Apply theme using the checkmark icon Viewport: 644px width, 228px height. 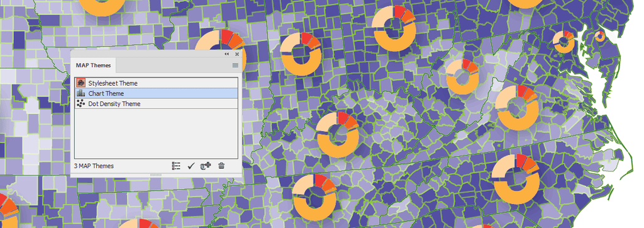click(x=191, y=166)
